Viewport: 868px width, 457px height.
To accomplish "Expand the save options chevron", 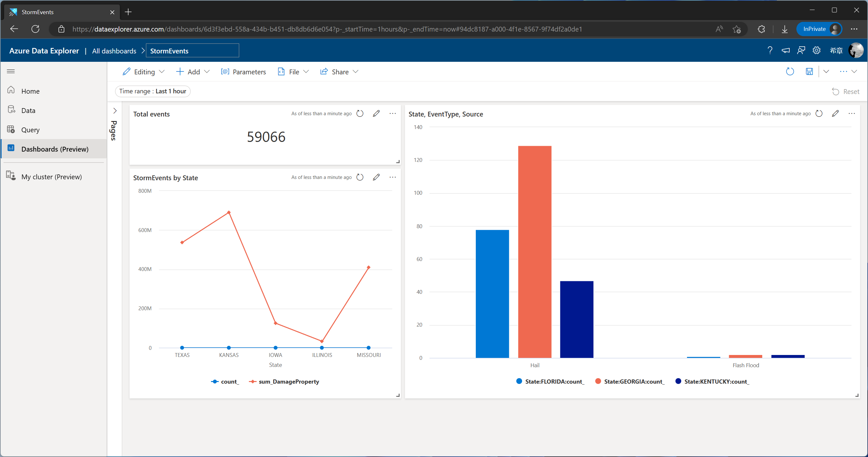I will 826,71.
